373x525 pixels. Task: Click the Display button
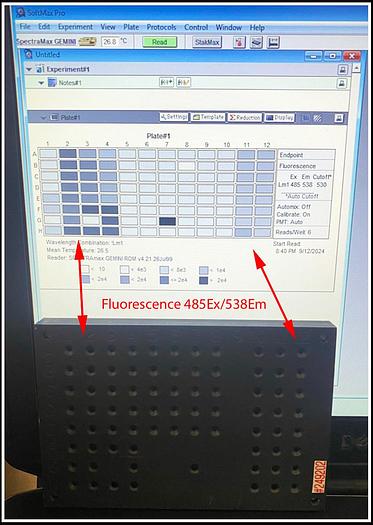(280, 118)
